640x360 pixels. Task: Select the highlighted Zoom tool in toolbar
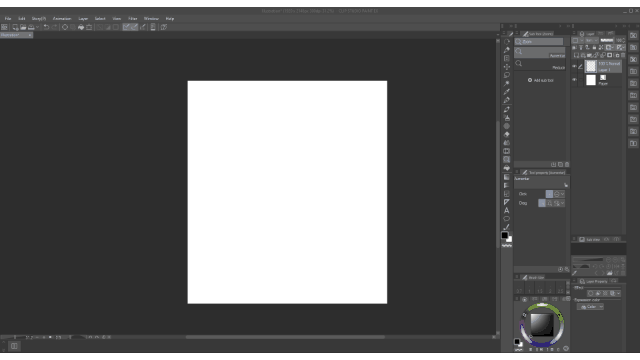pyautogui.click(x=507, y=160)
